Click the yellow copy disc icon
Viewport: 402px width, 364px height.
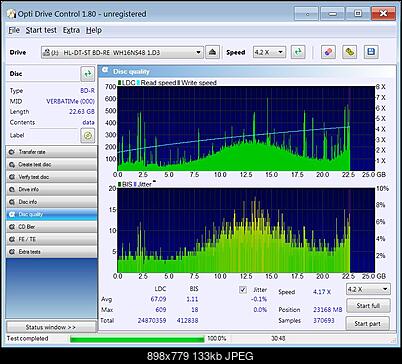(349, 52)
